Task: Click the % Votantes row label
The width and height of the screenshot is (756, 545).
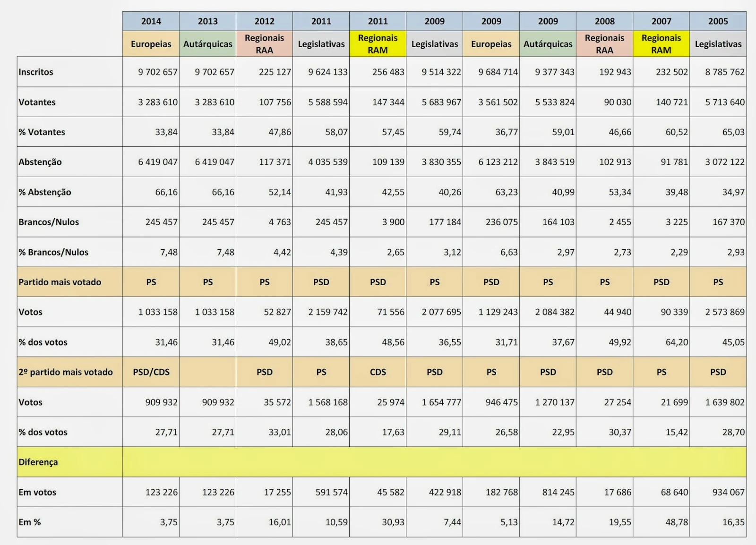Action: [x=42, y=132]
